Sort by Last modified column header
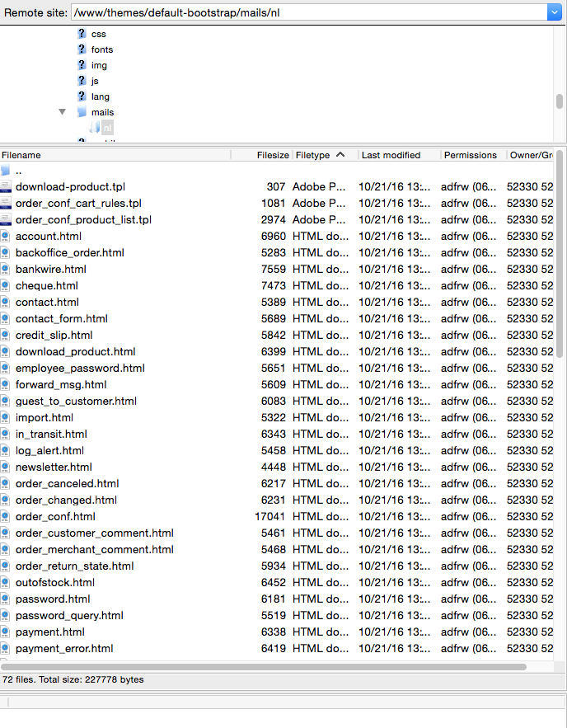 click(399, 155)
